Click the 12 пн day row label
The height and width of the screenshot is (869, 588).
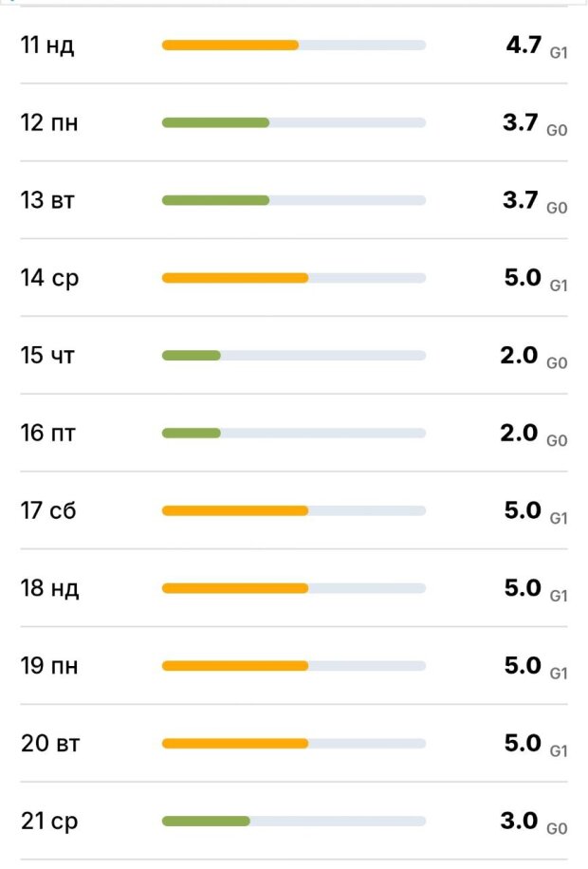coord(49,123)
